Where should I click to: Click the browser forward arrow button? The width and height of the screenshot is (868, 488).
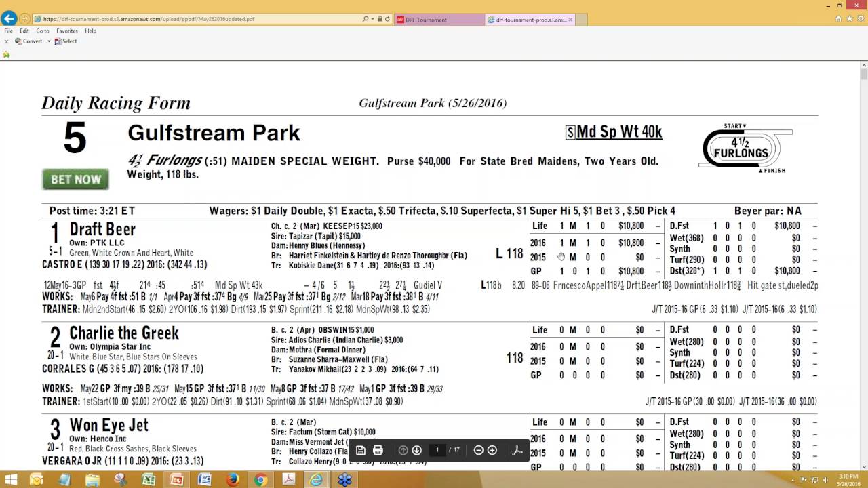24,19
